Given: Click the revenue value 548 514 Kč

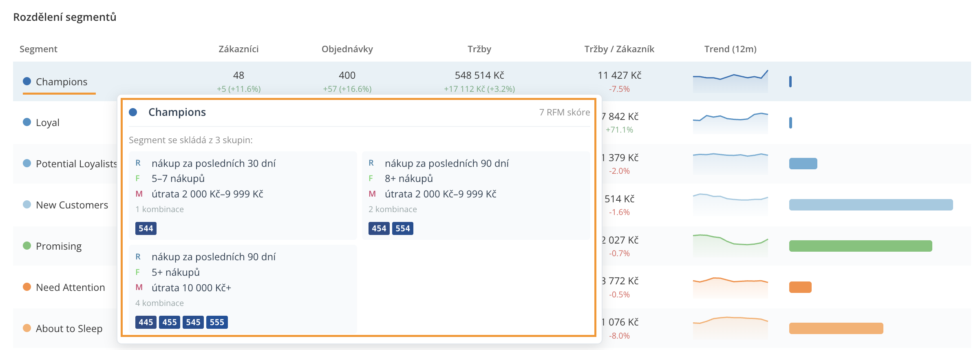Looking at the screenshot, I should click(x=479, y=75).
